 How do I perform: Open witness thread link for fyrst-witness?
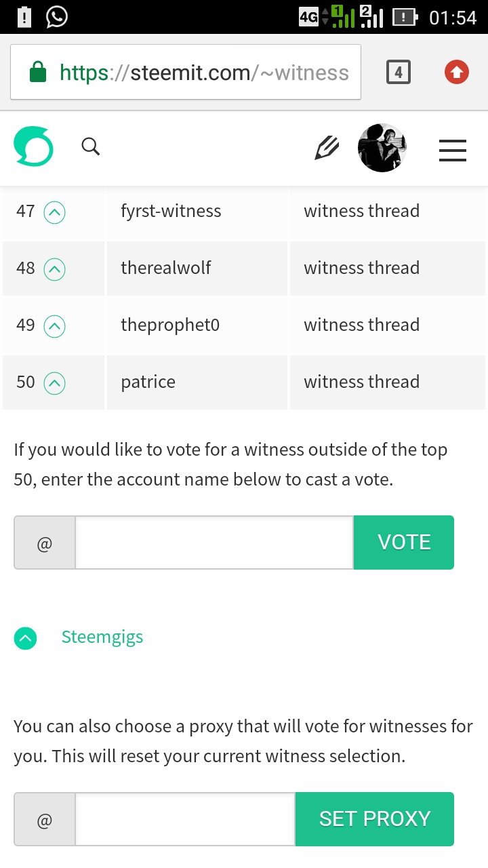coord(362,211)
